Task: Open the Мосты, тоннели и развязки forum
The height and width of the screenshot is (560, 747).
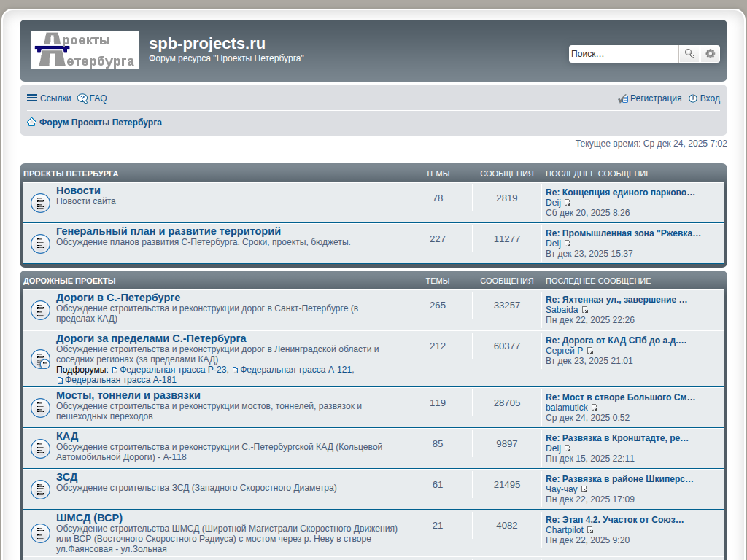Action: [x=128, y=395]
